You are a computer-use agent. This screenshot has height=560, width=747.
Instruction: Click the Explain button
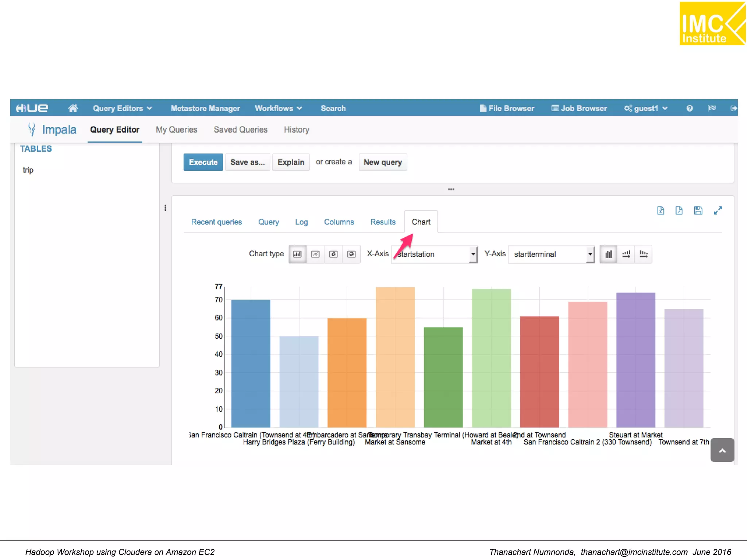pyautogui.click(x=291, y=162)
